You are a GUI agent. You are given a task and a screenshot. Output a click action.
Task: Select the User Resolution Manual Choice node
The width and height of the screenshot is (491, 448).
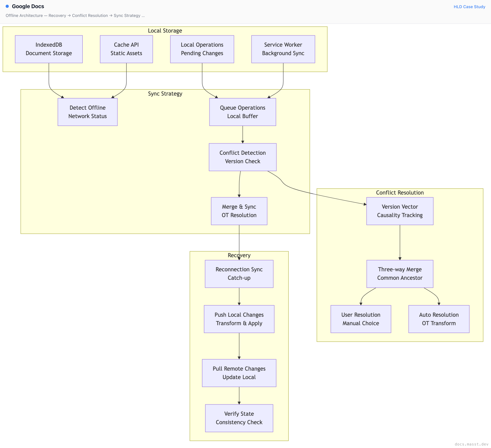361,319
